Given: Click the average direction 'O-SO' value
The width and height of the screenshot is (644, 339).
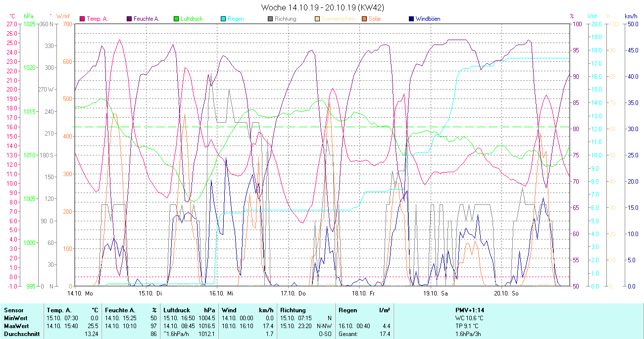Looking at the screenshot, I should click(325, 334).
